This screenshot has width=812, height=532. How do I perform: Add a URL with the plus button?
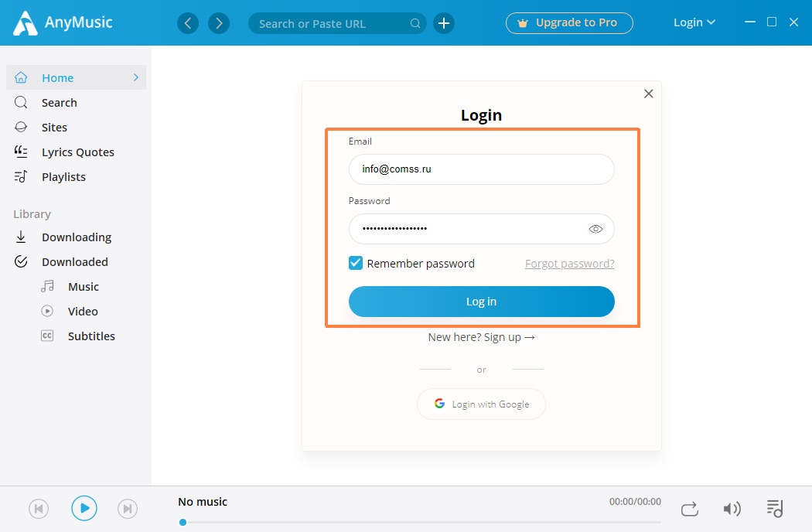click(x=444, y=23)
